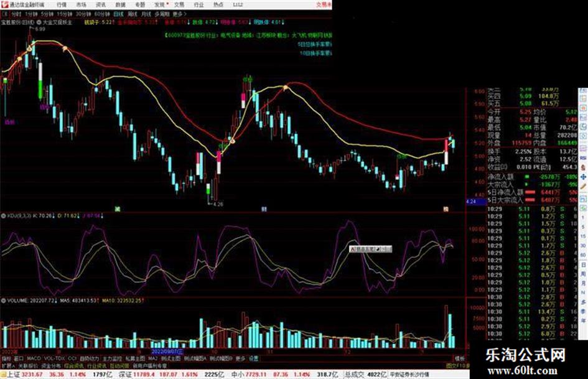This screenshot has width=588, height=379.
Task: Click the 模板 template button
Action: (x=459, y=358)
